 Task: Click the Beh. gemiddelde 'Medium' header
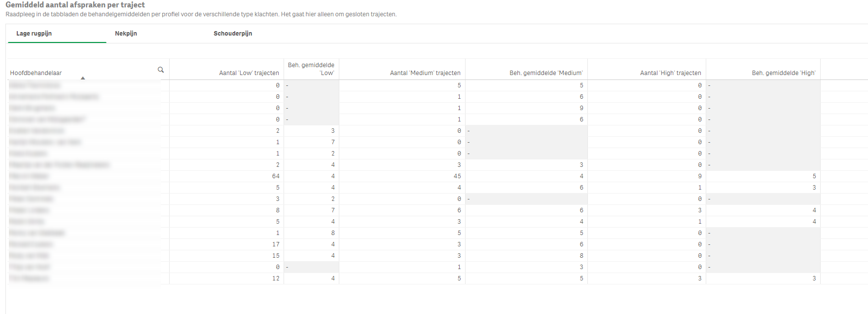coord(545,73)
